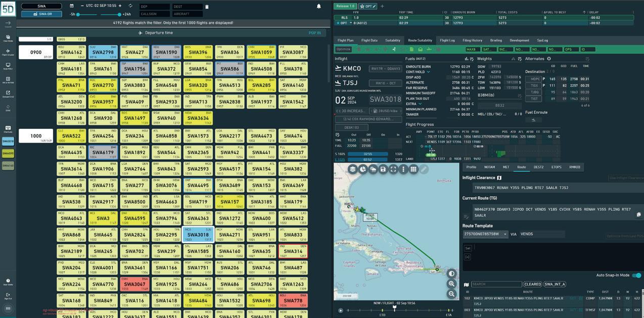644x318 pixels.
Task: Open the ETOPS sub-tab
Action: click(557, 167)
